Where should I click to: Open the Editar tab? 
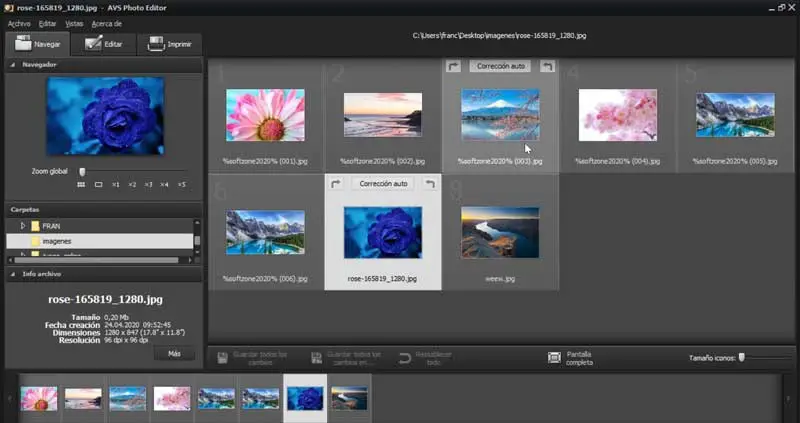104,44
